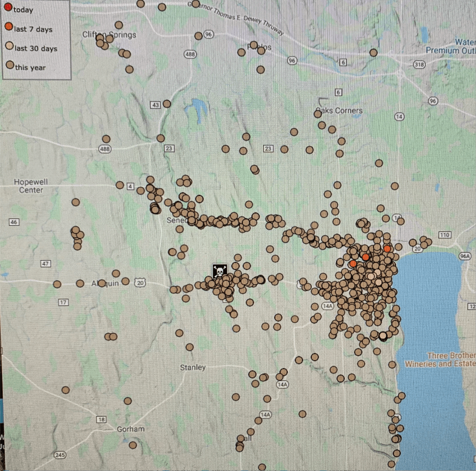The height and width of the screenshot is (471, 476).
Task: Click the Route 43 road marker
Action: click(x=155, y=105)
